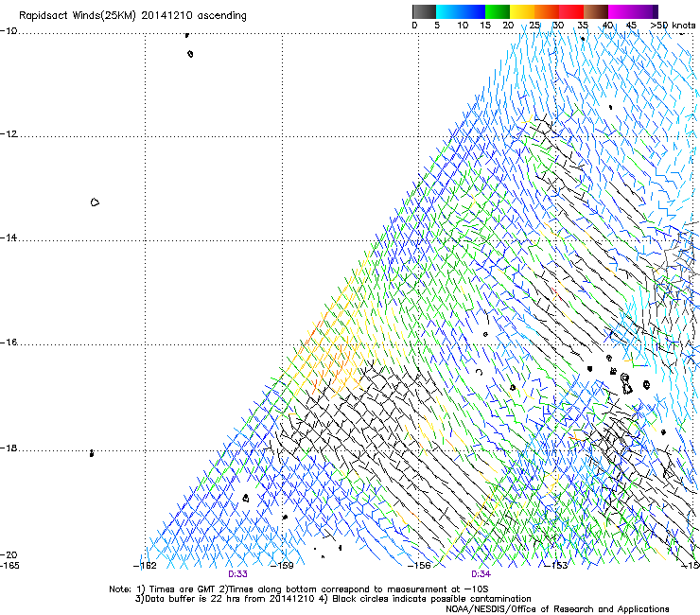Image resolution: width=700 pixels, height=615 pixels.
Task: Click the '-18' latitude axis label
Action: click(9, 448)
